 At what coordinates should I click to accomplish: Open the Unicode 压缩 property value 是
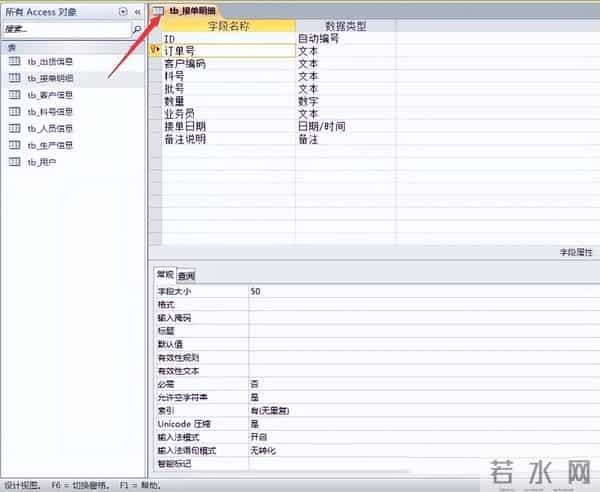click(424, 424)
